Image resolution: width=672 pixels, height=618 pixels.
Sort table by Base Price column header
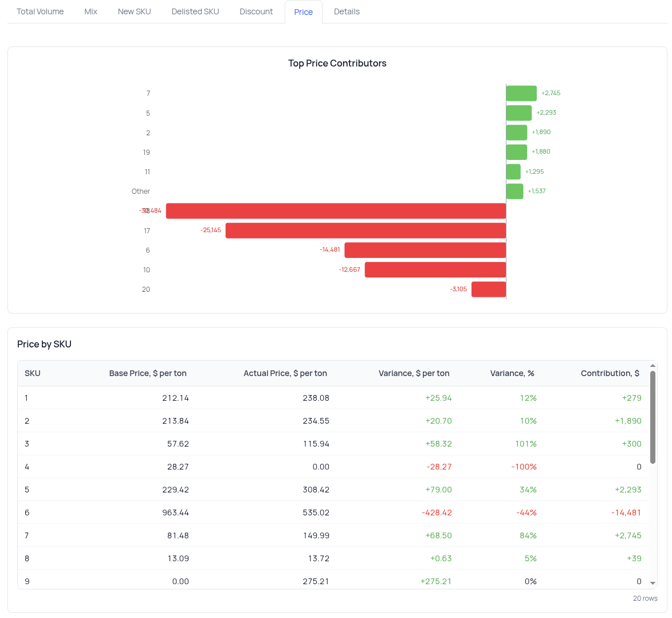[x=148, y=373]
